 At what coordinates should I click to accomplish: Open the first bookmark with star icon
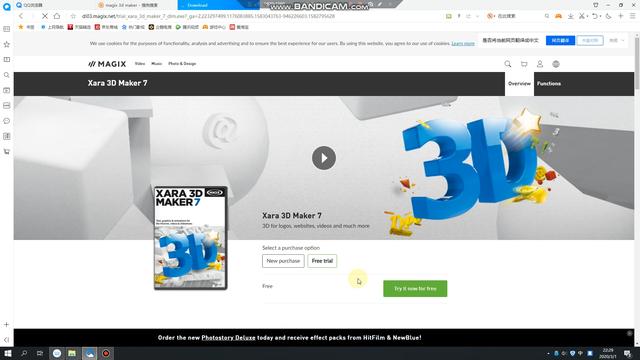[26, 27]
